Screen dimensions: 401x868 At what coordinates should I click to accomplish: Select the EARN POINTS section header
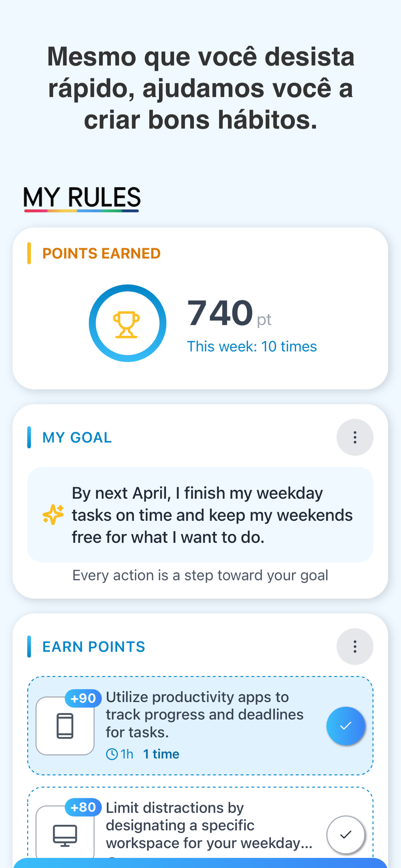tap(94, 646)
